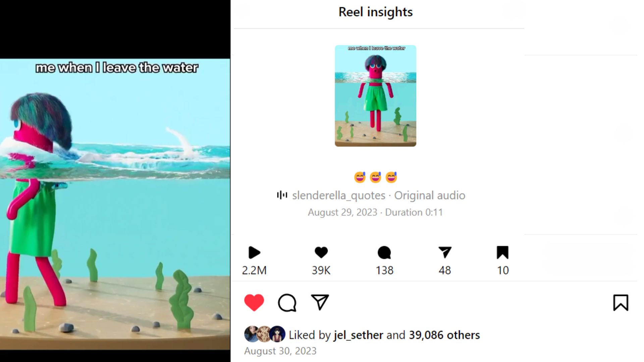Open the reel thumbnail preview
The height and width of the screenshot is (362, 644).
pyautogui.click(x=375, y=96)
